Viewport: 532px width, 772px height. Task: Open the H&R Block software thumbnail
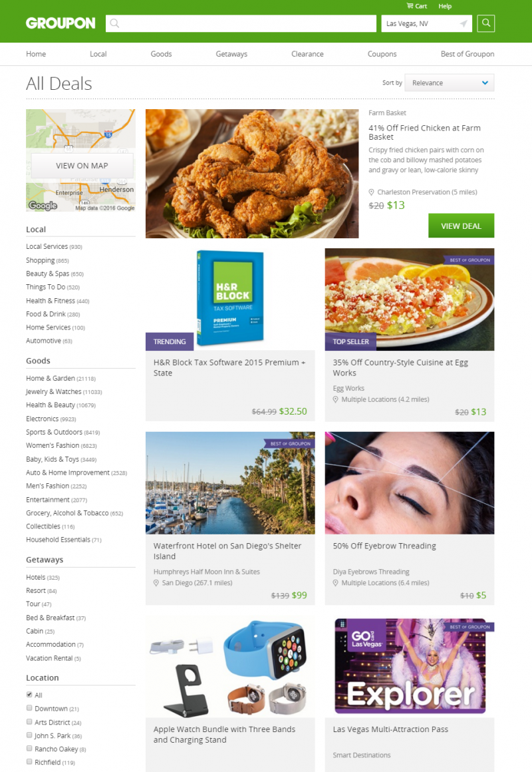pos(230,299)
